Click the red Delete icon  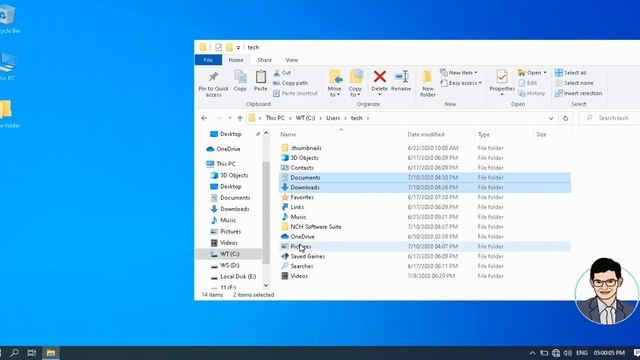click(x=380, y=76)
